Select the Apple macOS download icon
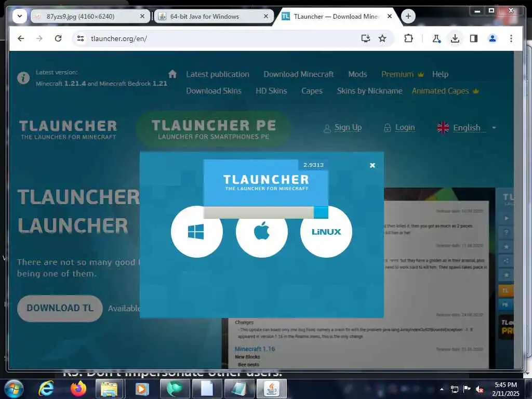This screenshot has height=399, width=532. (x=262, y=232)
